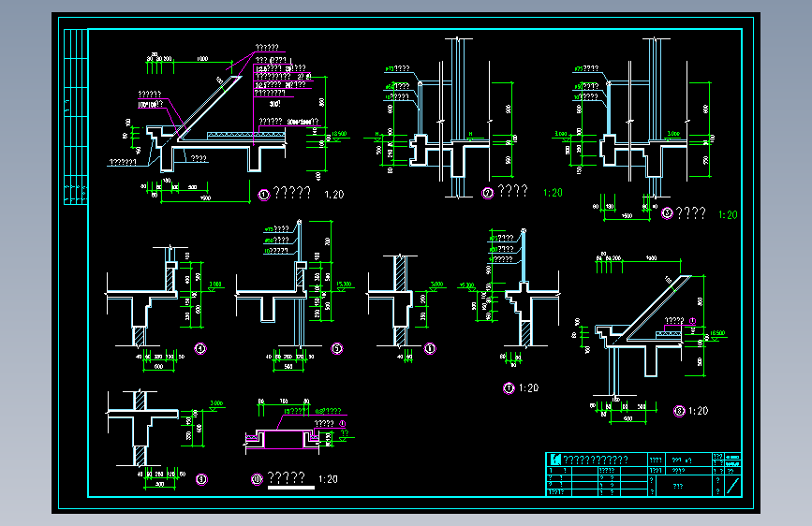
Task: Click the 600 overall dimension below detail 8
Action: coord(627,418)
